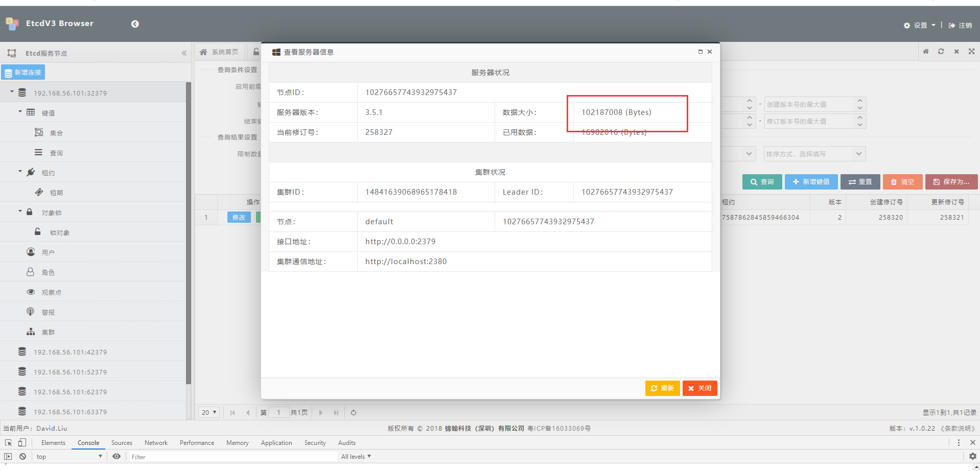Image resolution: width=980 pixels, height=471 pixels.
Task: Click the DevTools inspect element icon
Action: (x=8, y=443)
